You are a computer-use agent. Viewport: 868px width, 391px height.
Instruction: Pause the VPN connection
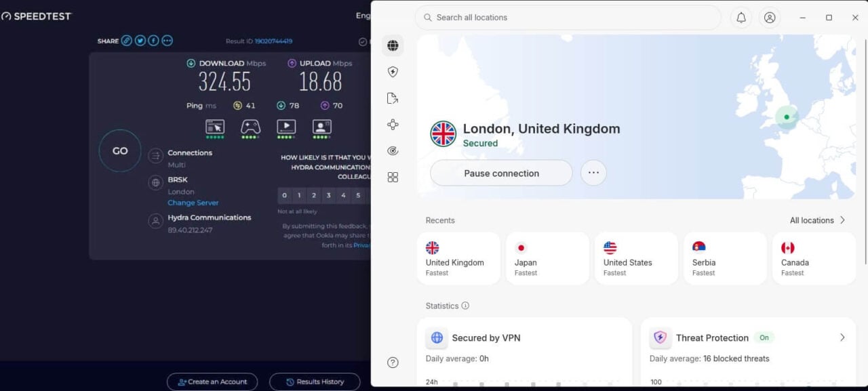501,173
